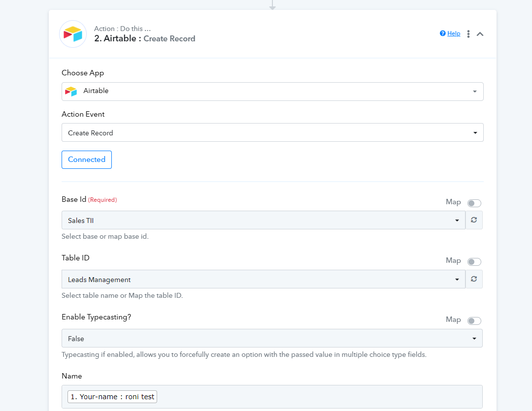The height and width of the screenshot is (411, 532).
Task: Click the 'Select base or map base id.' hint
Action: click(105, 236)
